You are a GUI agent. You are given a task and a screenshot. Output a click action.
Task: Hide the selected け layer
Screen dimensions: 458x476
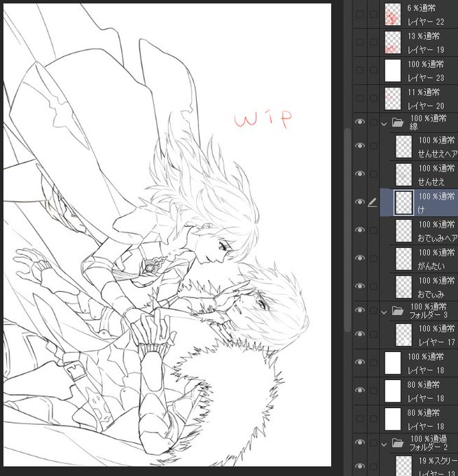[360, 202]
